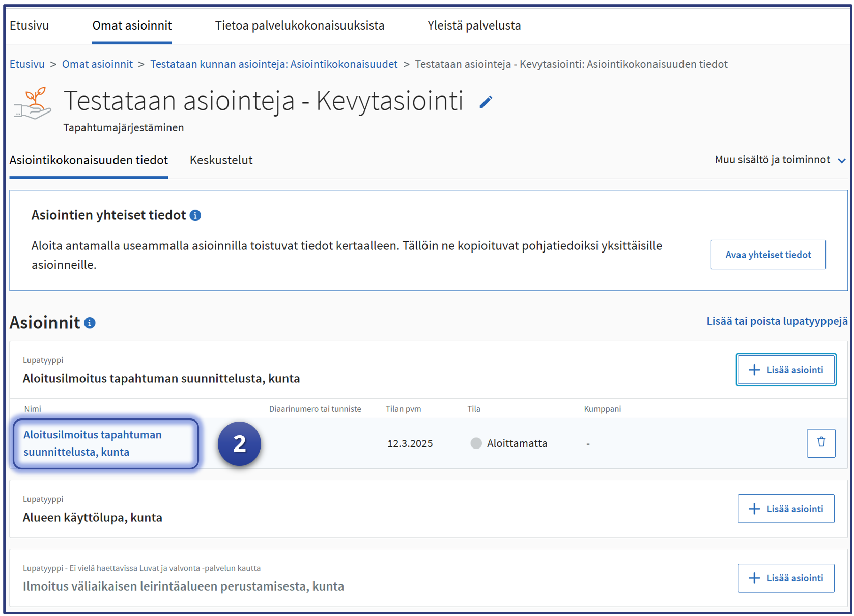This screenshot has height=616, width=854.
Task: Delete the Aloitusilmoitus row with trash icon
Action: click(x=820, y=443)
